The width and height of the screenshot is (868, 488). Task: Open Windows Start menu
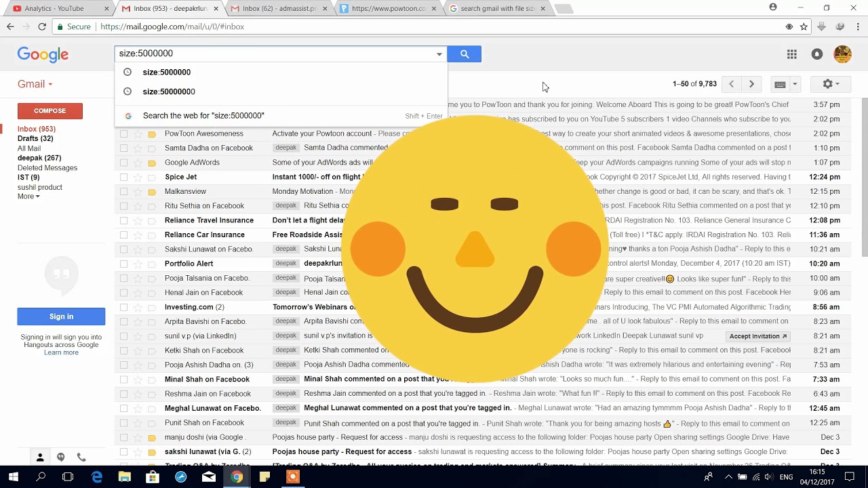(x=13, y=477)
